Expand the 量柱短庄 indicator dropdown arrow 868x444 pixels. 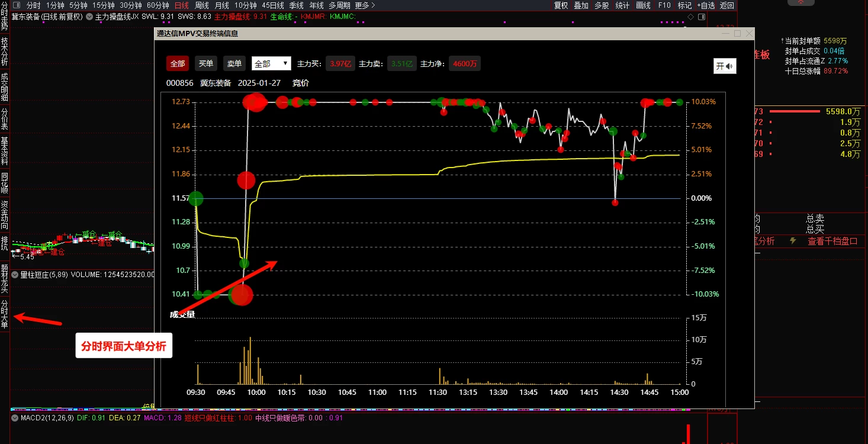[15, 275]
